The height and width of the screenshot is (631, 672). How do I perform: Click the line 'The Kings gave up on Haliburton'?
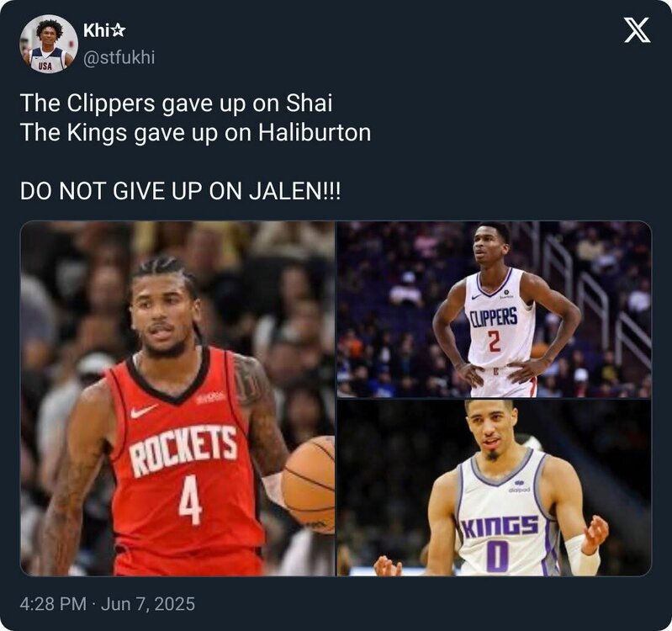pyautogui.click(x=195, y=132)
